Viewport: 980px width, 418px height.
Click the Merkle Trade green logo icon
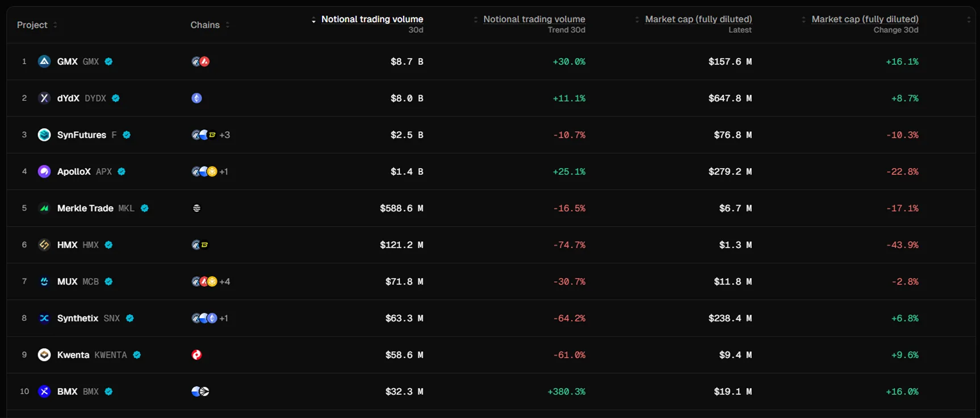click(44, 208)
